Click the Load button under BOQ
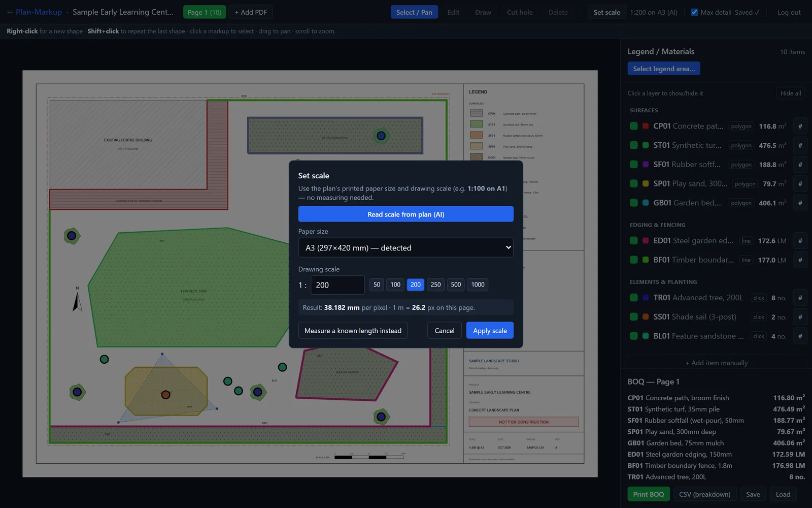This screenshot has width=812, height=508. [x=783, y=494]
